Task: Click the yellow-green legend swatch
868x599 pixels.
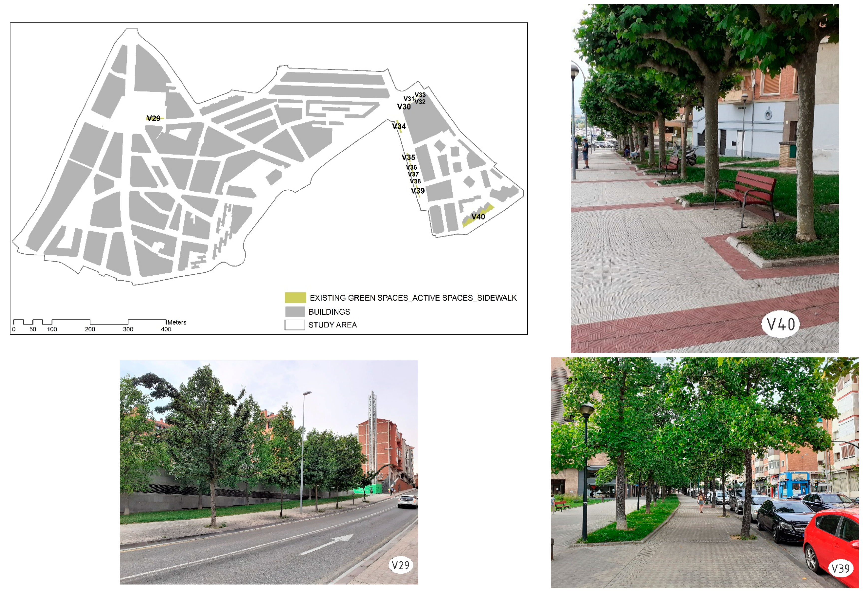Action: coord(295,298)
